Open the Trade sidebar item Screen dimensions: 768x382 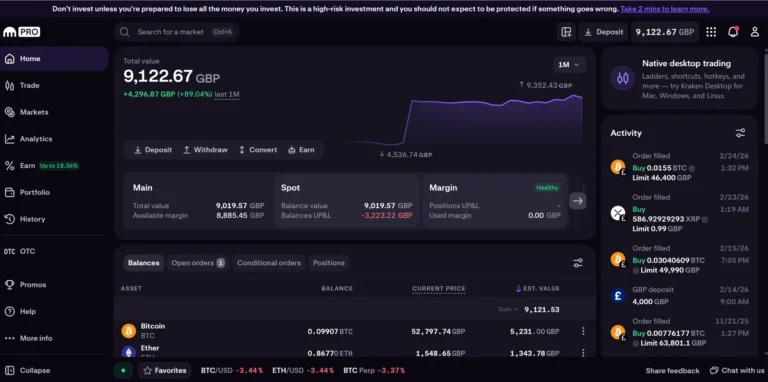[54, 86]
